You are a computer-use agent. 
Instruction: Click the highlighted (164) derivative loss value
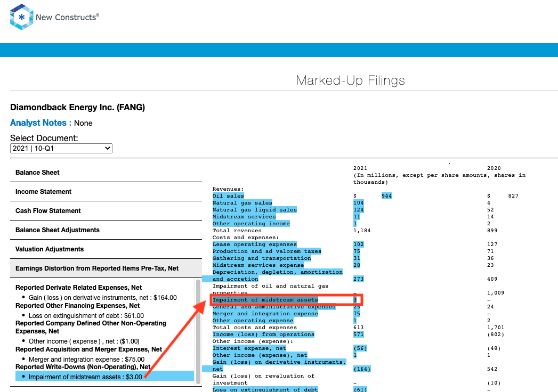click(x=362, y=369)
